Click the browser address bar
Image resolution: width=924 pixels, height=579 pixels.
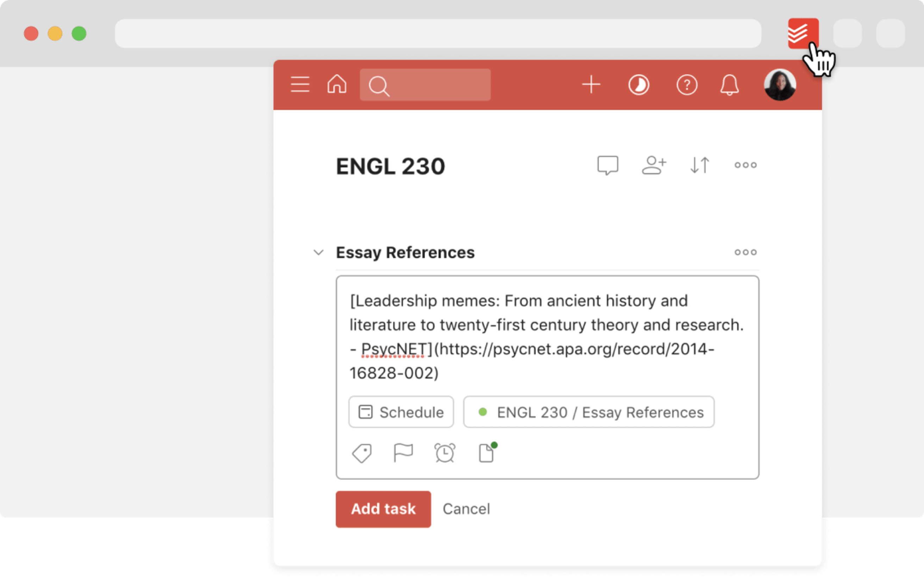point(438,33)
